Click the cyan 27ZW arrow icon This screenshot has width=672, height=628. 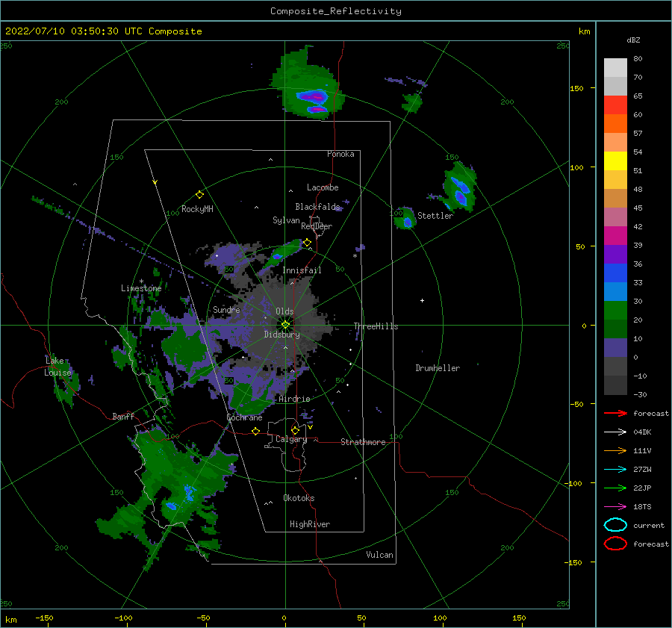coord(615,470)
